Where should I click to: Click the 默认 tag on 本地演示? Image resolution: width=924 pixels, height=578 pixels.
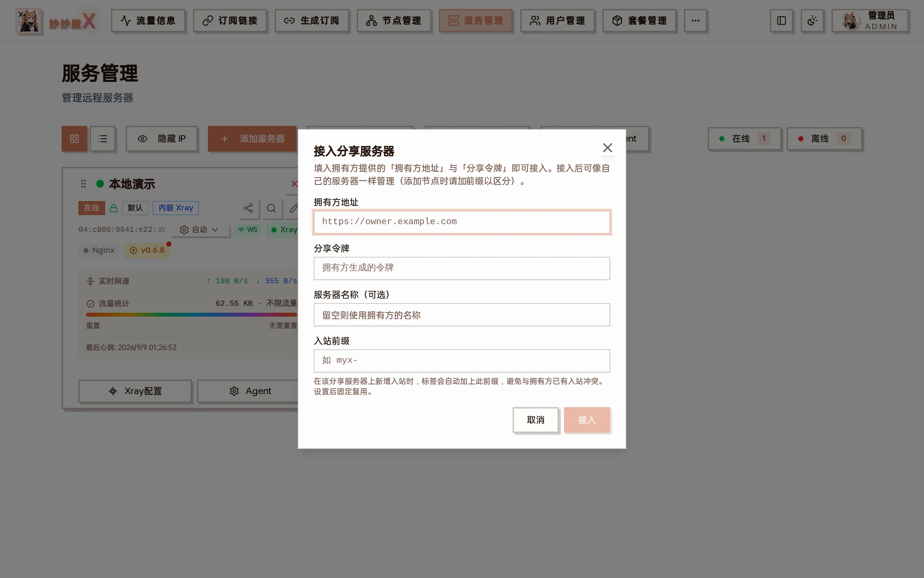(135, 208)
